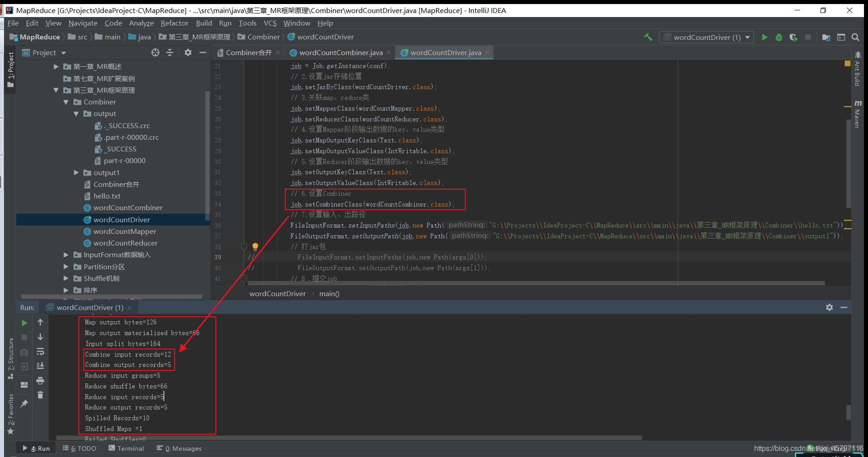Screen dimensions: 868x457
Task: Run with coverage icon in toolbar
Action: coord(793,37)
